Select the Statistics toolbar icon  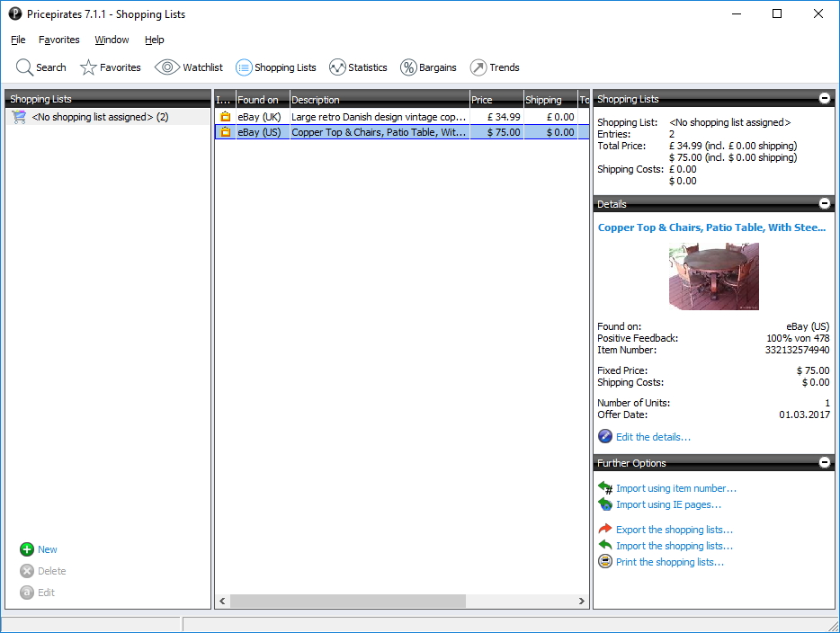tap(358, 67)
